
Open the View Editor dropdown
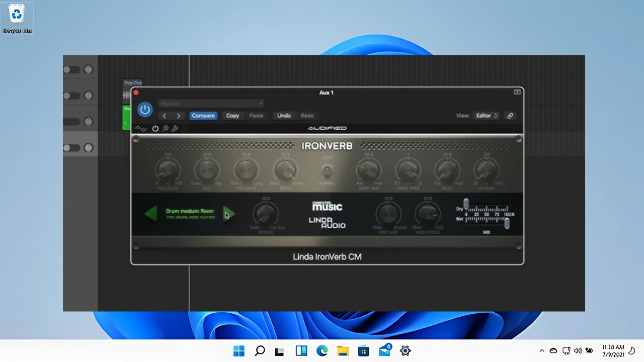[x=487, y=116]
